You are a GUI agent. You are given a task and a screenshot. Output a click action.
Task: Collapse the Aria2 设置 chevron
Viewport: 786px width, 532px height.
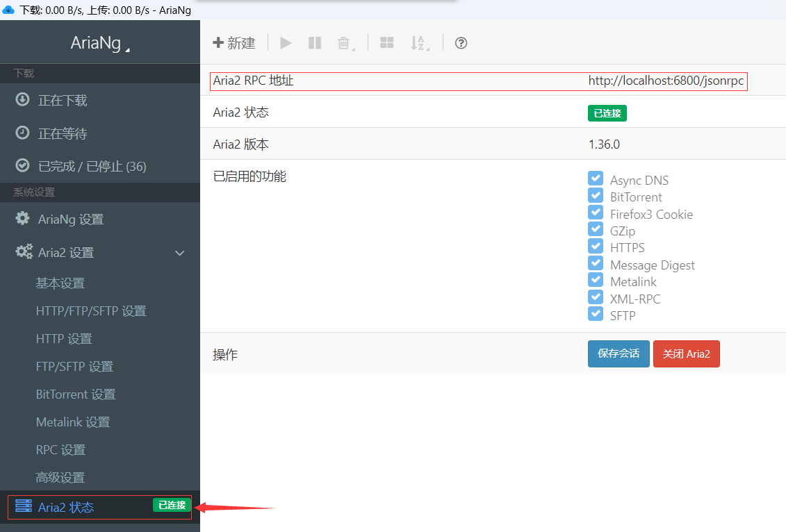point(180,253)
